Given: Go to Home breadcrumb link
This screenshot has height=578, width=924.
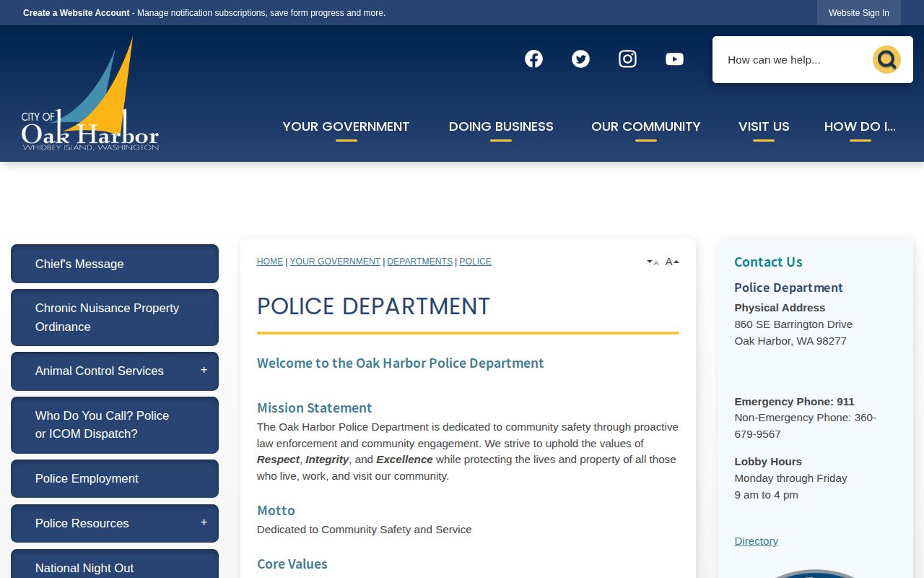Looking at the screenshot, I should [270, 262].
